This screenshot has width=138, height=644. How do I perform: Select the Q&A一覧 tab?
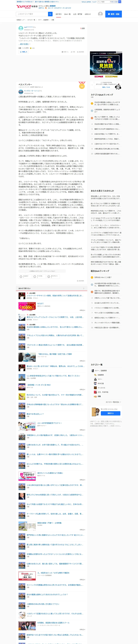(x=67, y=14)
